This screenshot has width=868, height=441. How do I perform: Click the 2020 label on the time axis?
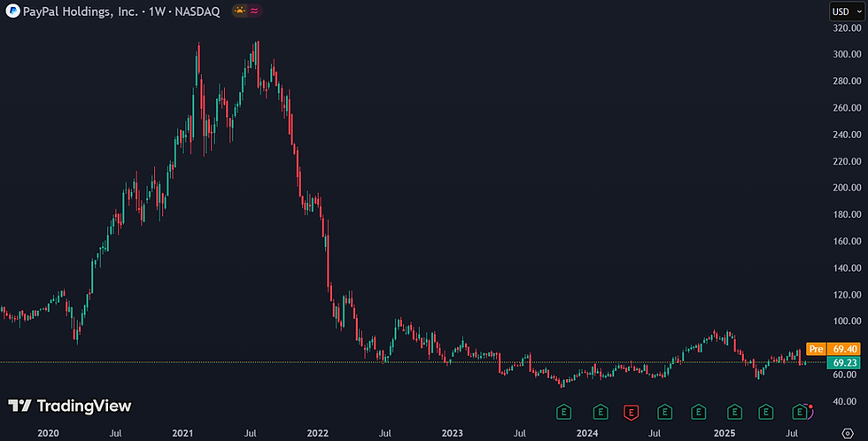[x=48, y=433]
